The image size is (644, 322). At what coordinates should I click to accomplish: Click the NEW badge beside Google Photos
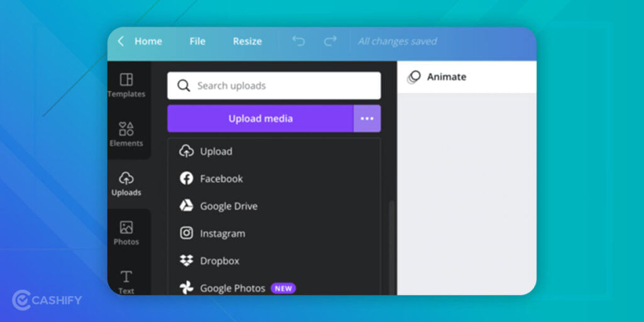283,288
